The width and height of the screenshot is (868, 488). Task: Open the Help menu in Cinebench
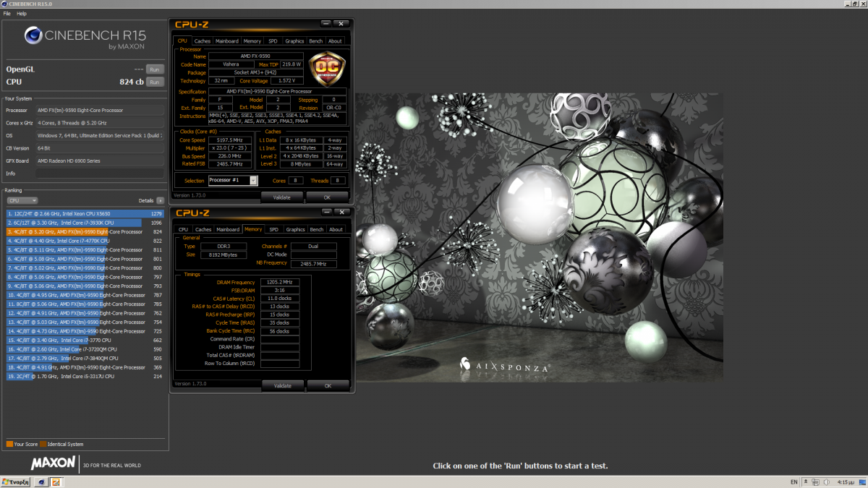click(22, 14)
